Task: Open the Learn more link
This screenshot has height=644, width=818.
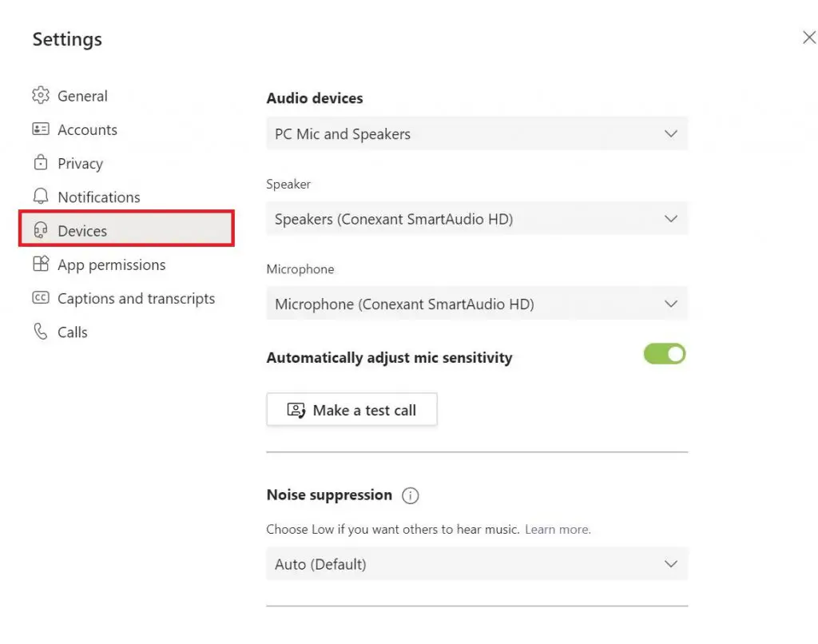Action: click(558, 529)
